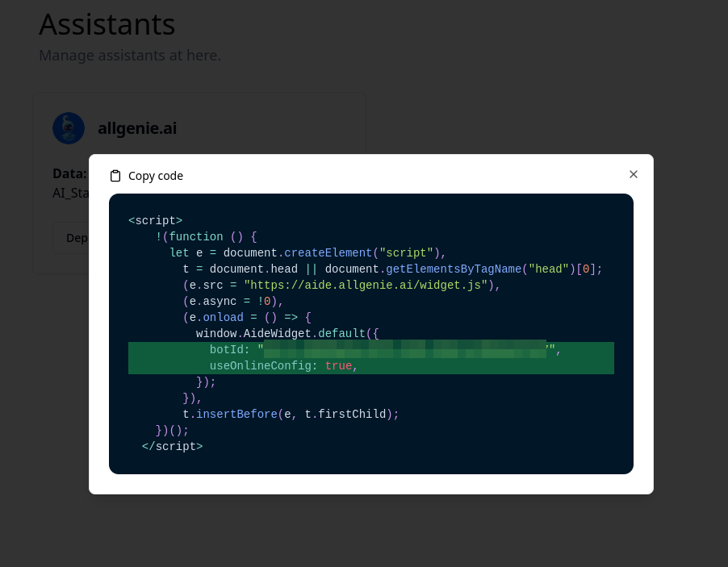Image resolution: width=728 pixels, height=567 pixels.
Task: Click the Copy code label
Action: click(x=157, y=175)
